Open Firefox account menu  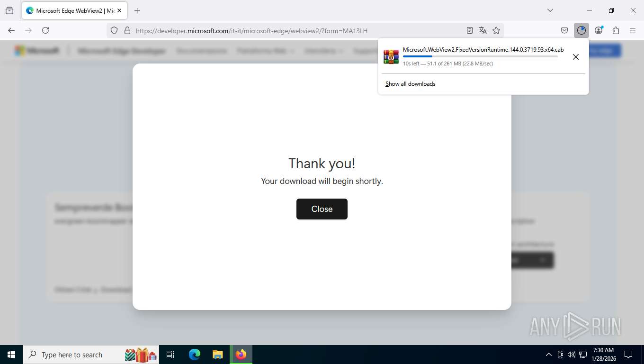click(599, 30)
